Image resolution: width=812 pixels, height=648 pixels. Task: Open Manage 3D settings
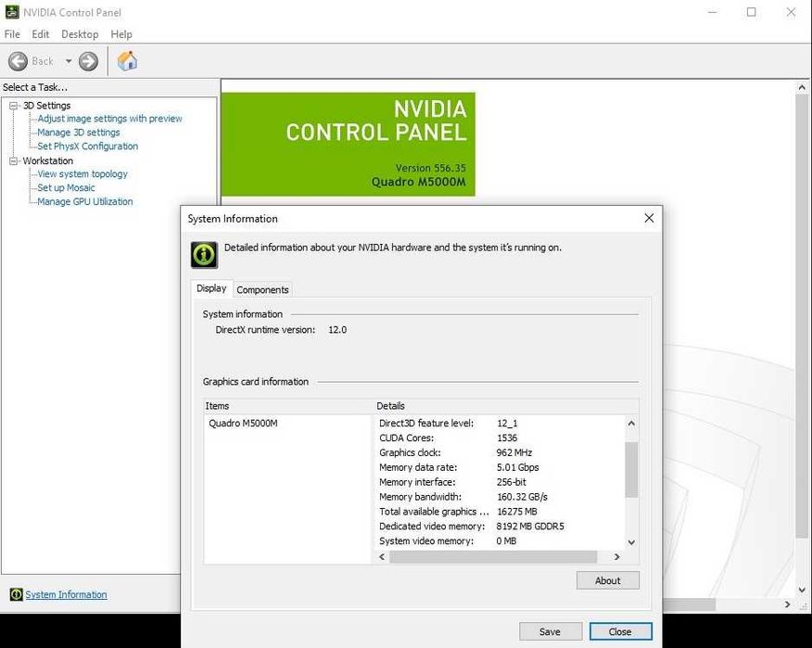pos(79,133)
